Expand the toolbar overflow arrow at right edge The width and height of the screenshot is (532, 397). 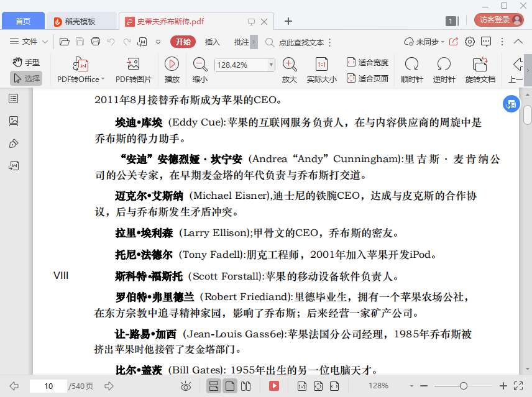[x=528, y=71]
